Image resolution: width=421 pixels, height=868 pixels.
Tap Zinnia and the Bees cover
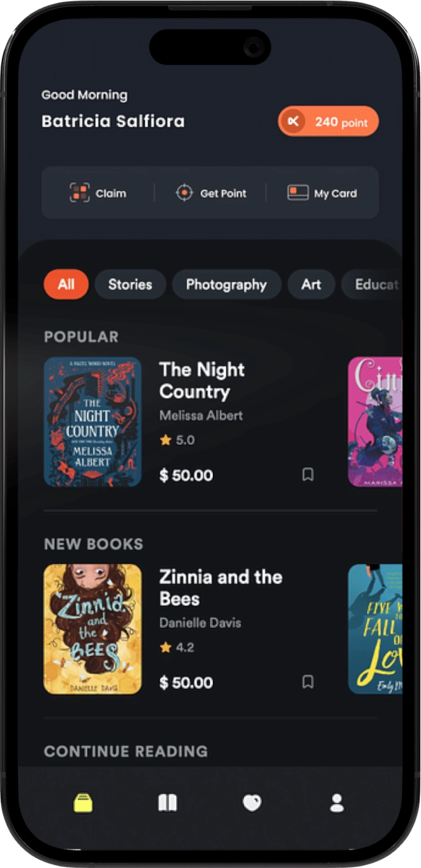pos(93,629)
